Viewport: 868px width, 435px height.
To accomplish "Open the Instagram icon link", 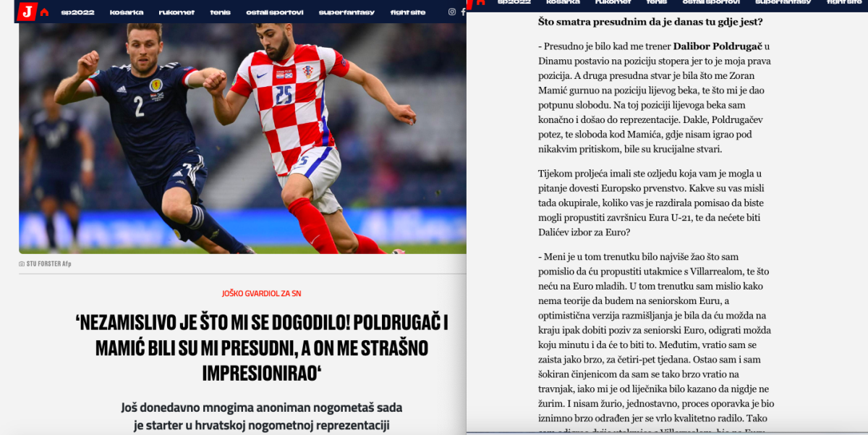I will tap(452, 12).
